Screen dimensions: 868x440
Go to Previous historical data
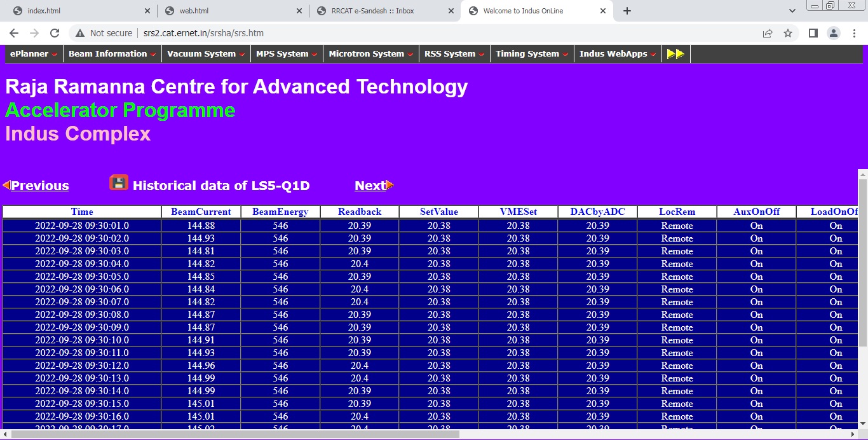(x=40, y=186)
